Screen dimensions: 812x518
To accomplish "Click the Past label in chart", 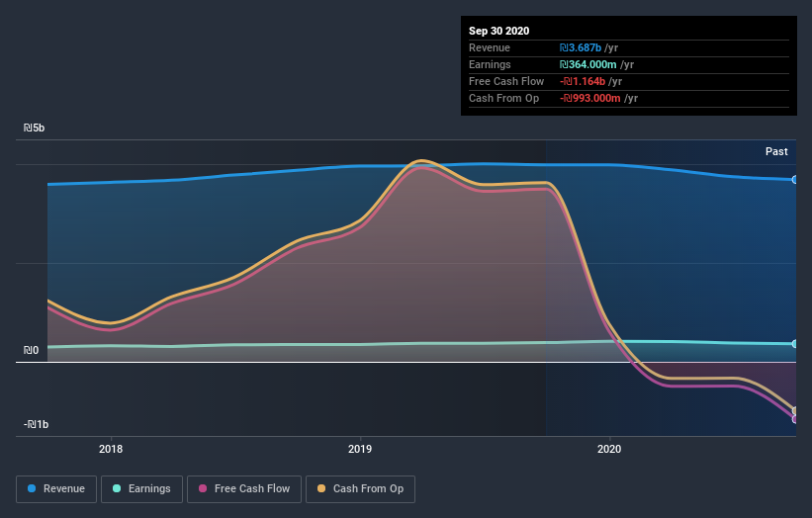I will click(776, 151).
